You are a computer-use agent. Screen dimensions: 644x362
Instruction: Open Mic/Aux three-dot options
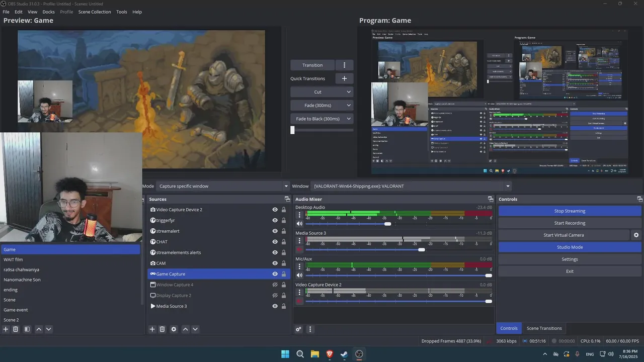[300, 266]
